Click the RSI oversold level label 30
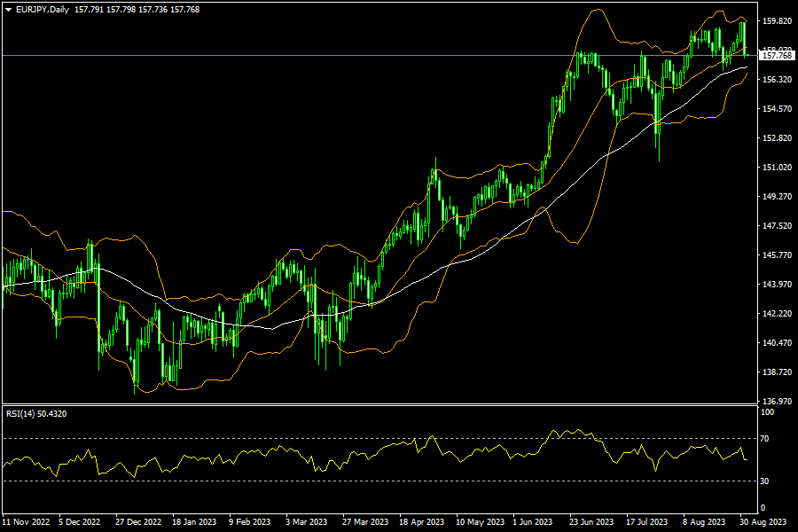798x532 pixels. pyautogui.click(x=764, y=481)
